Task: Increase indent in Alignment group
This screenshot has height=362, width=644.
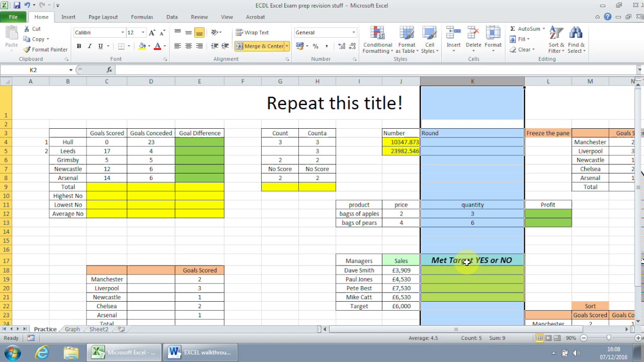Action: [x=225, y=46]
